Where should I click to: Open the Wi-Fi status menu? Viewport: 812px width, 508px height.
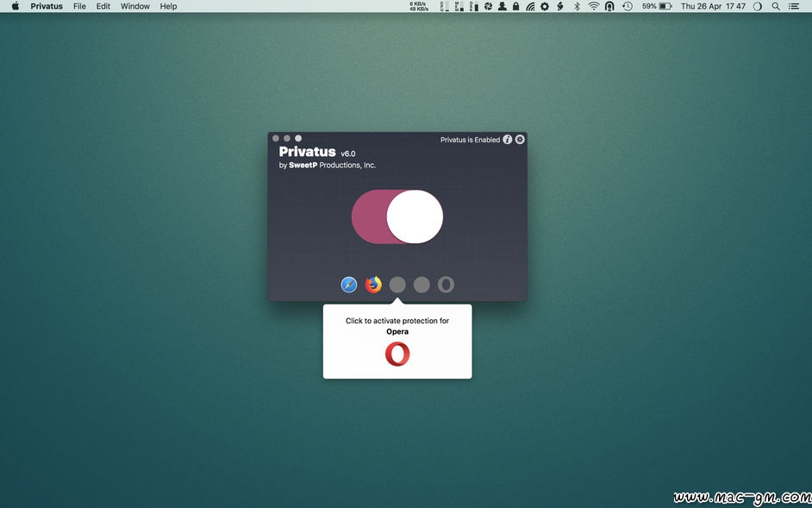(x=594, y=6)
